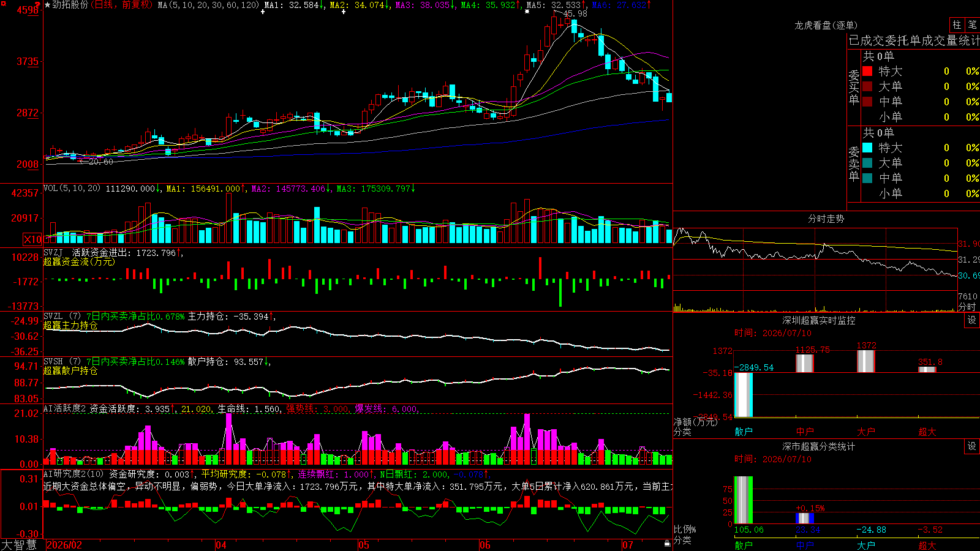
Task: Click the white asterisk marker below MA5
Action: pyautogui.click(x=527, y=12)
